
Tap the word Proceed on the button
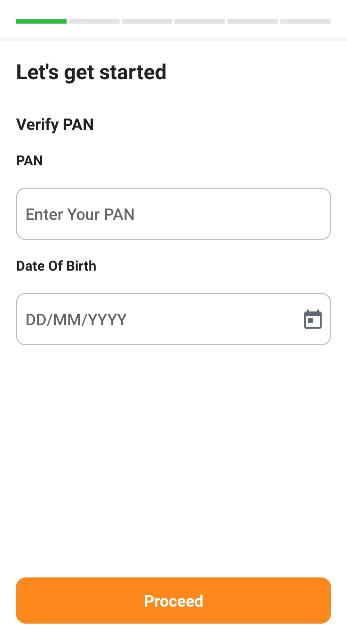[x=173, y=601]
